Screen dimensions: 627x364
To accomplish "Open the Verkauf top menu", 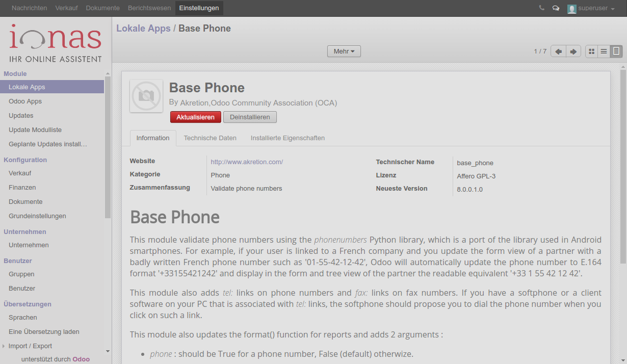I will click(66, 8).
